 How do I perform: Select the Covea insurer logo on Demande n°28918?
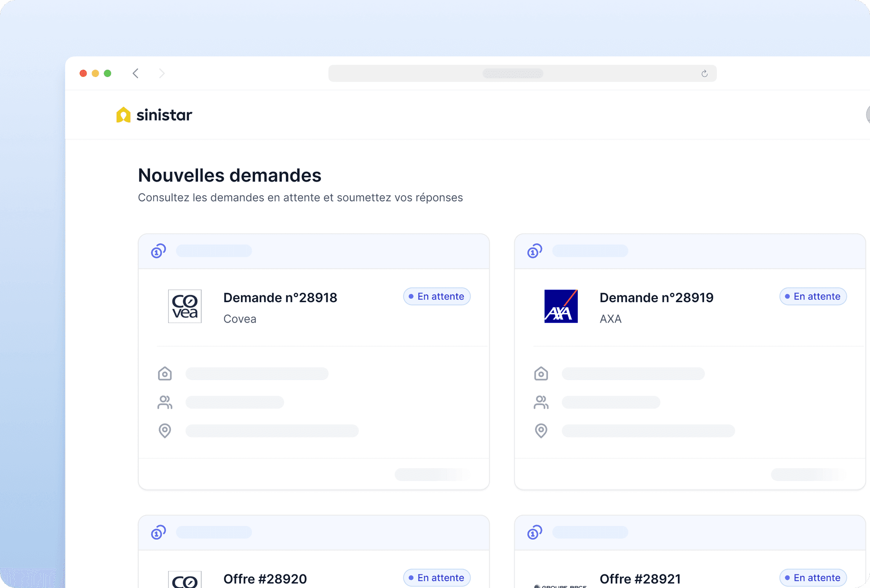[185, 306]
